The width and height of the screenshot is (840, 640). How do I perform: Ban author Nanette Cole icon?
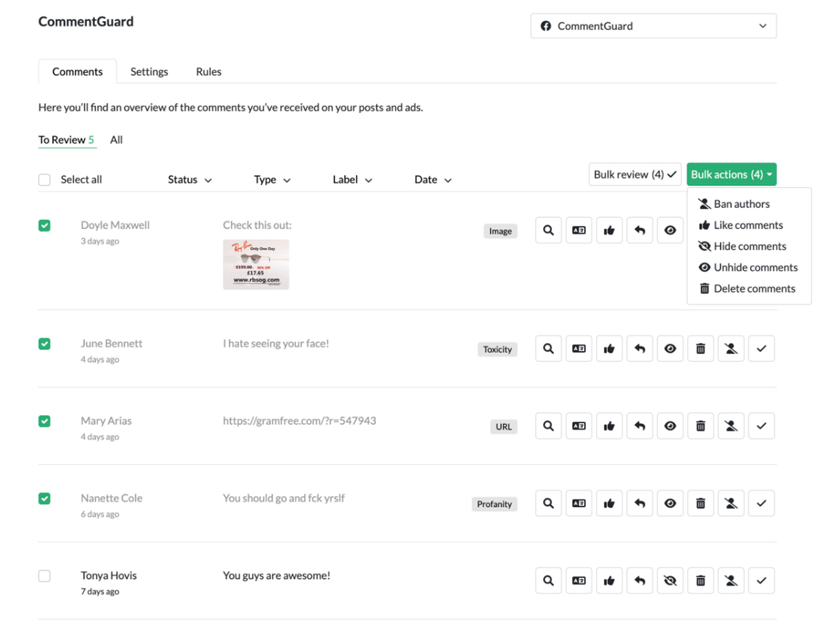731,503
